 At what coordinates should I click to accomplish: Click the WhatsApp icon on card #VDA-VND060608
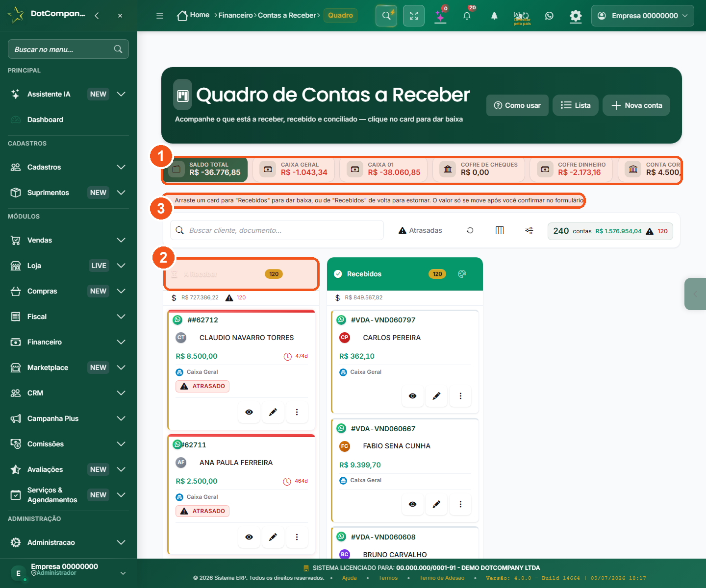coord(341,537)
